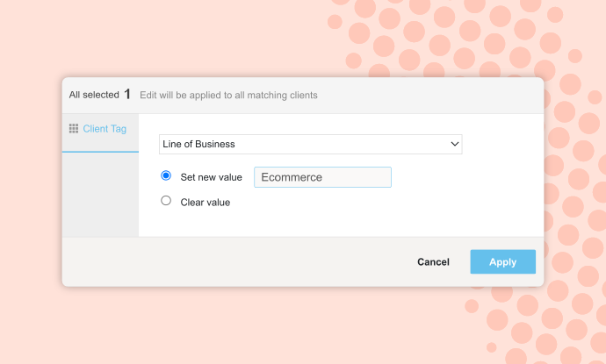Click the 'Edit will be applied to all matching clients' note
This screenshot has height=364, width=606.
point(228,96)
